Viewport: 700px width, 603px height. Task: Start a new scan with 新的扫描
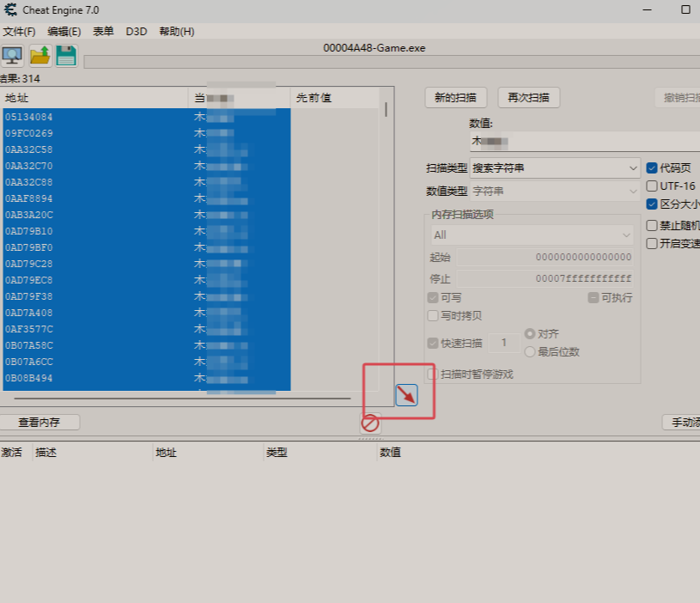(455, 97)
